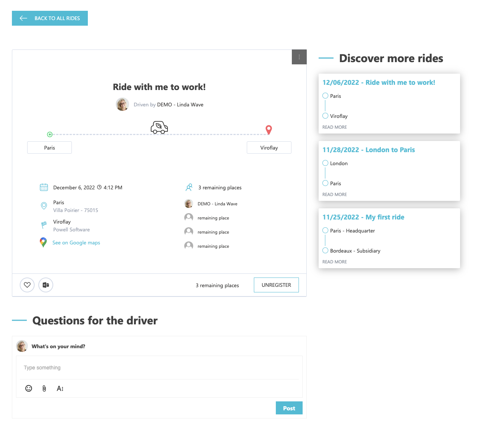Click the UNREGISTER button
Viewport: 504px width, 433px height.
coord(276,285)
